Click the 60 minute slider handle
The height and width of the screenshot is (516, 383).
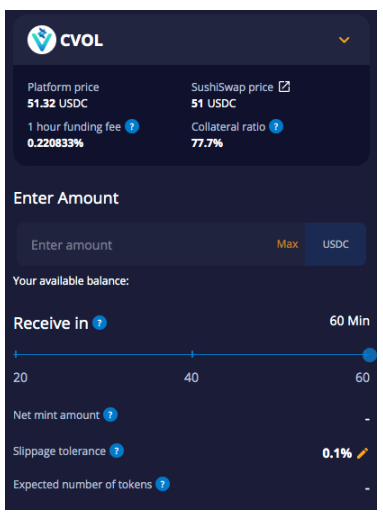(369, 355)
